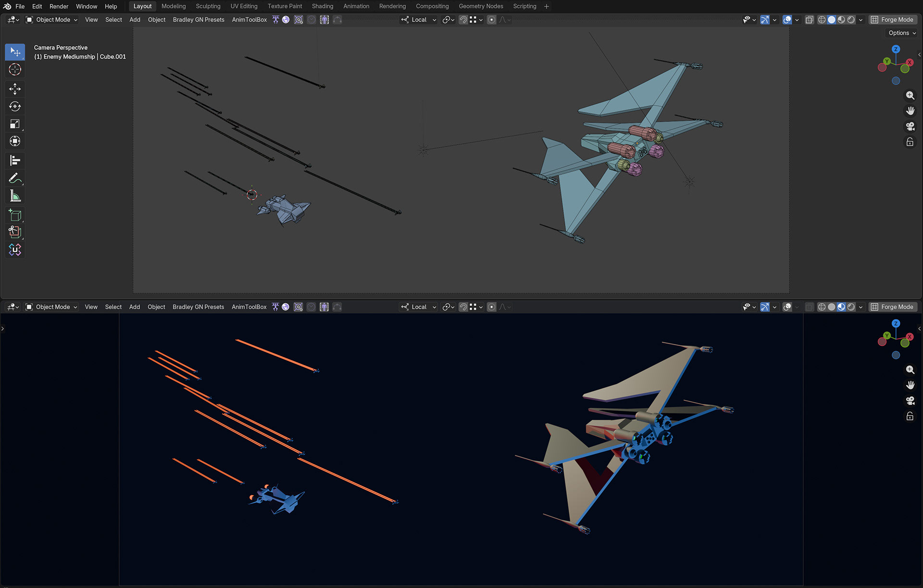Zoom with the lower viewport magnifier icon

point(910,370)
